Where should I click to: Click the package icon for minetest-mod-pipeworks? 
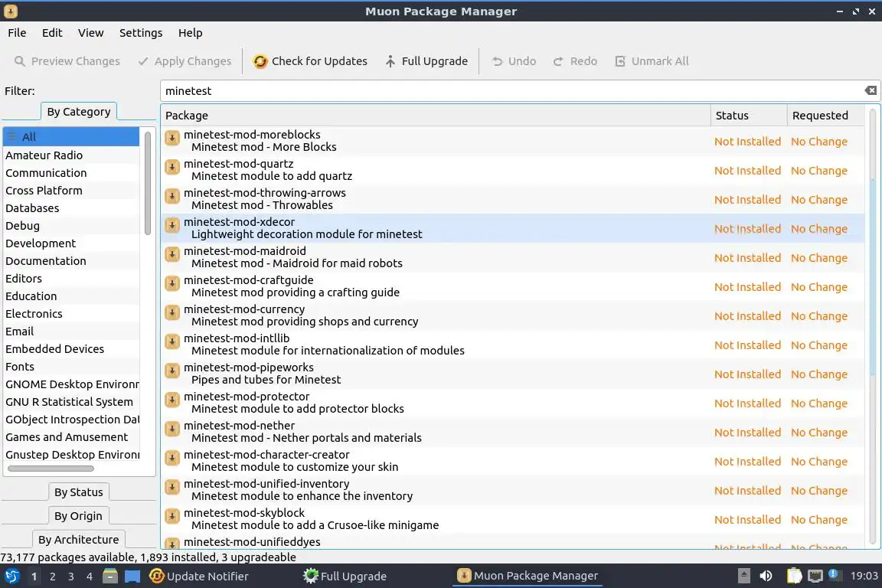click(x=172, y=371)
